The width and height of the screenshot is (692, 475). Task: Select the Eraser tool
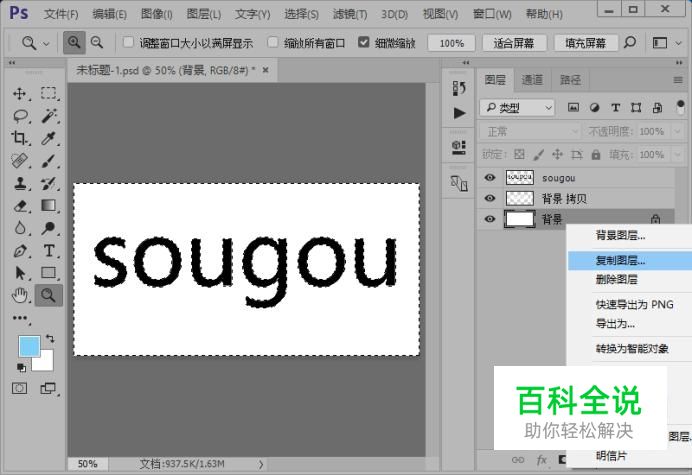pos(19,206)
